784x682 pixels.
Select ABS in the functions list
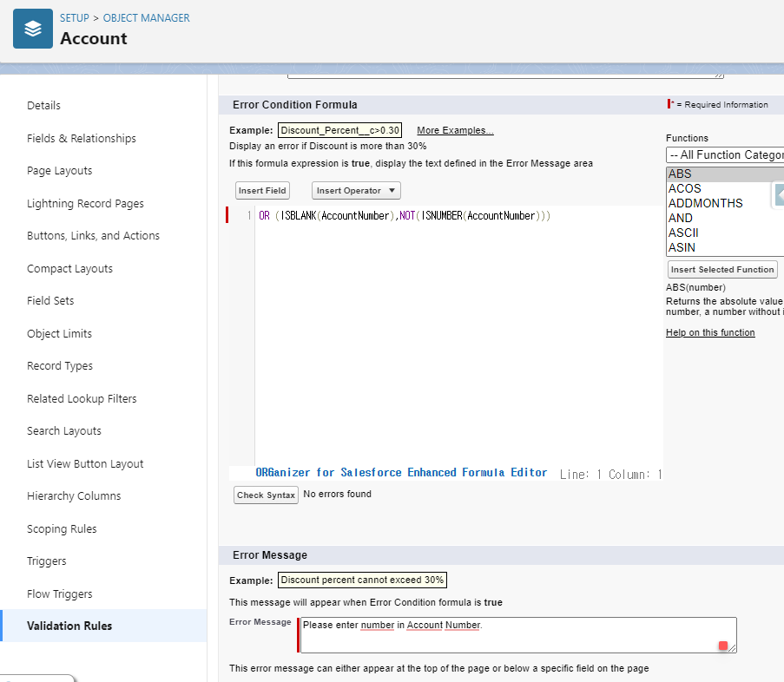725,174
